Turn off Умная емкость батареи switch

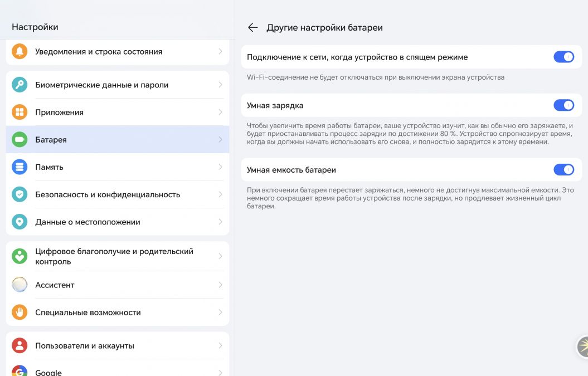click(563, 169)
